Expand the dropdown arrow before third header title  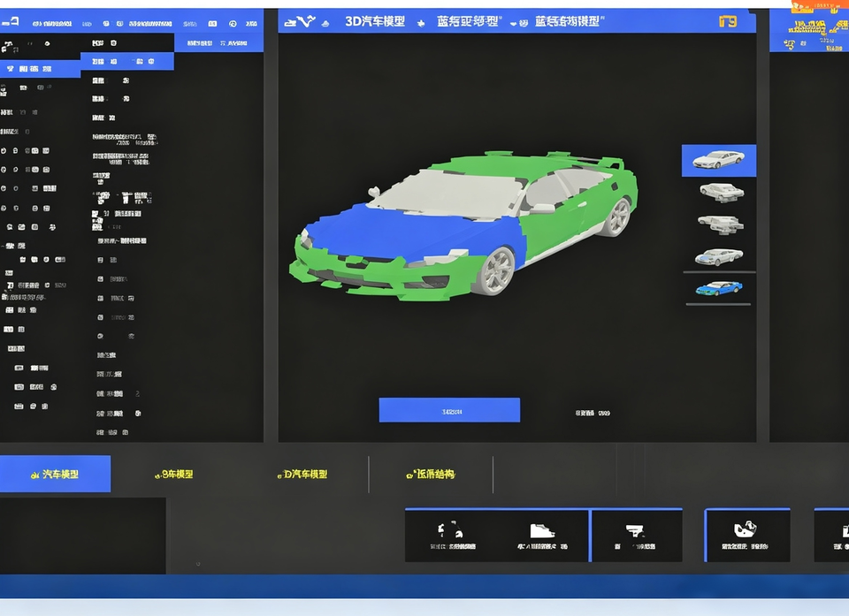coord(513,23)
